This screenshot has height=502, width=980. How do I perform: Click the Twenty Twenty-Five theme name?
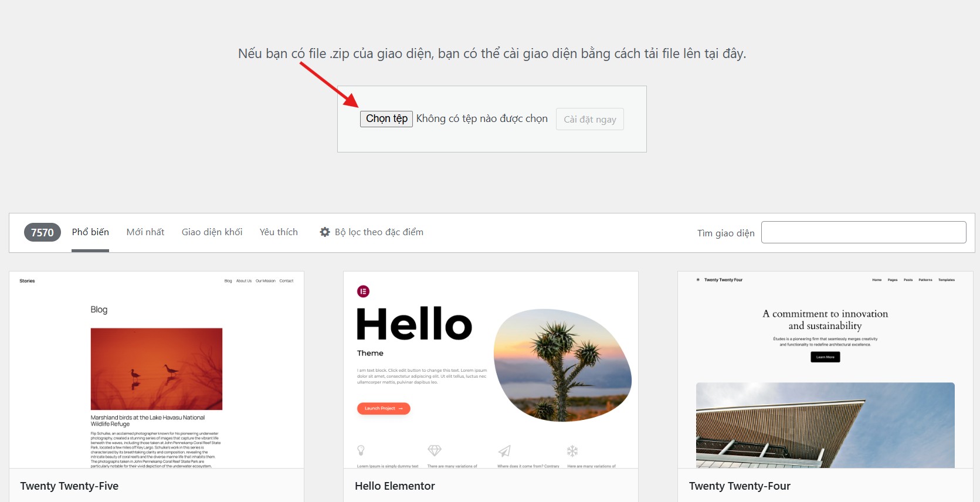[69, 486]
